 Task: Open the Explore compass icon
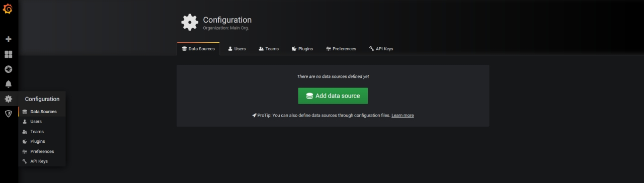pos(8,69)
